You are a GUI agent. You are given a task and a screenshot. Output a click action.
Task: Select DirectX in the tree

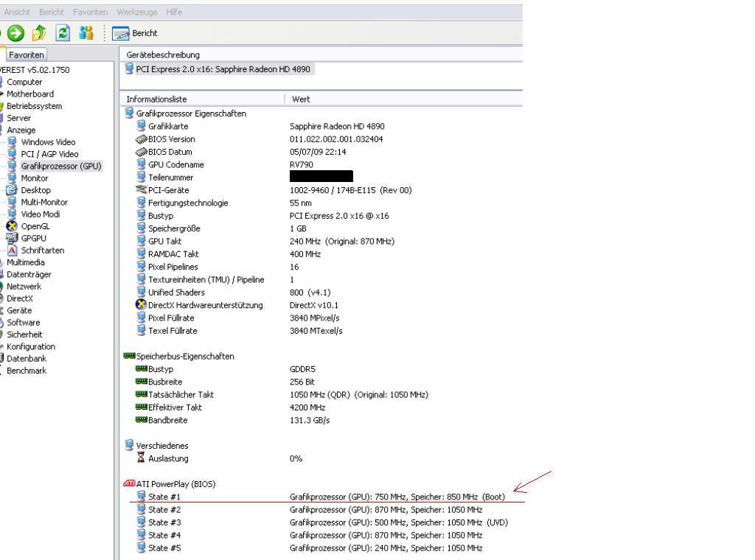click(x=20, y=298)
